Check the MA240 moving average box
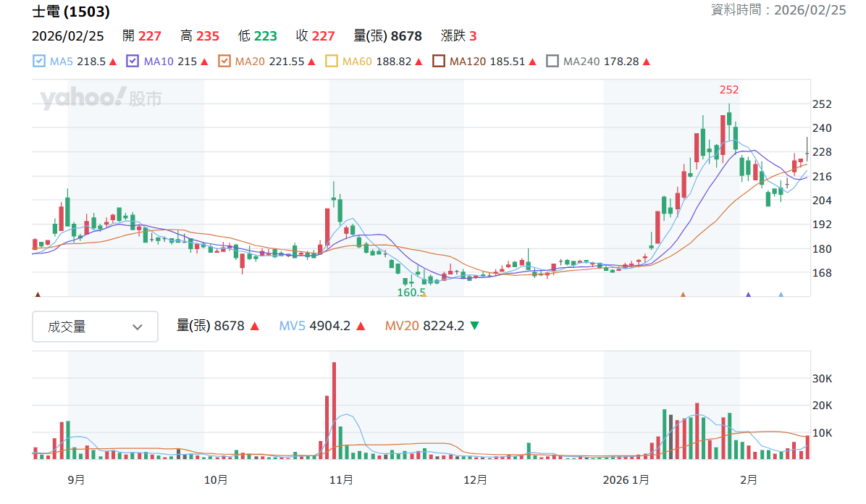The image size is (866, 504). (552, 62)
